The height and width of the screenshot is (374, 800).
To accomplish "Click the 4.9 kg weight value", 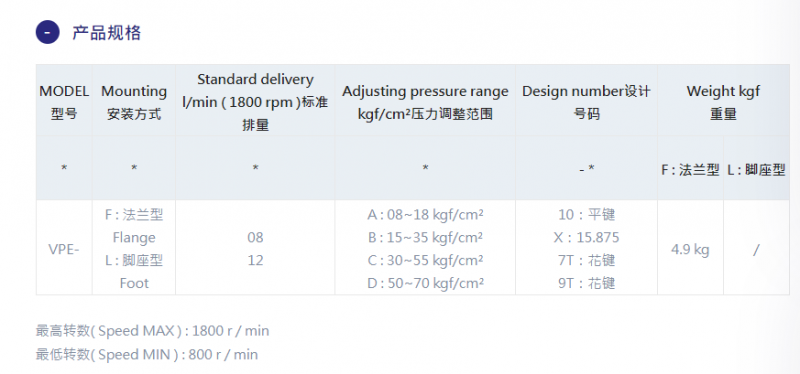I will coord(690,250).
